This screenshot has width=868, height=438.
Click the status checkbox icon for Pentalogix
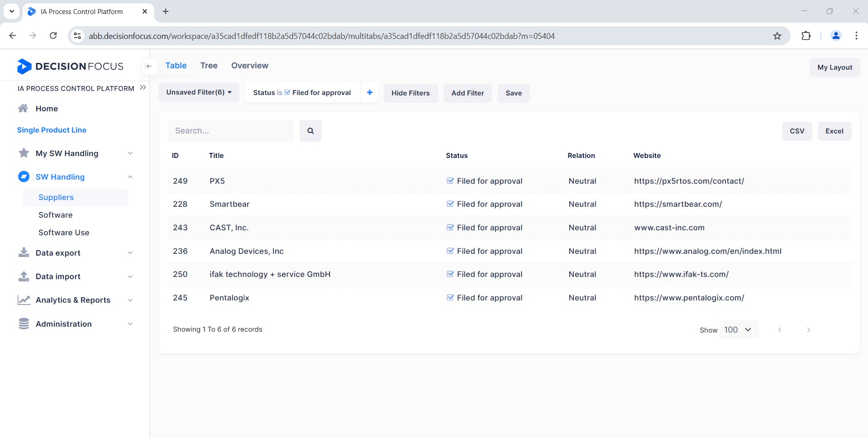coord(450,297)
